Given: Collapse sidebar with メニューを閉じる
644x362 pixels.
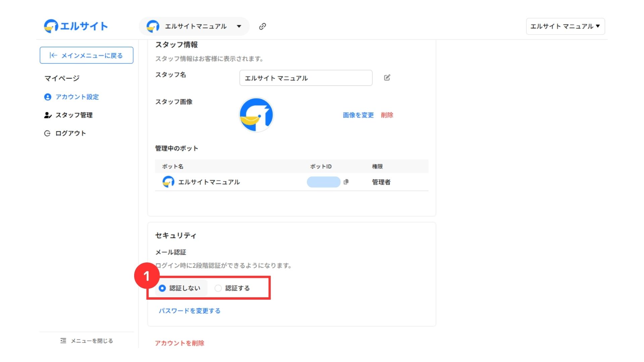Looking at the screenshot, I should click(87, 341).
